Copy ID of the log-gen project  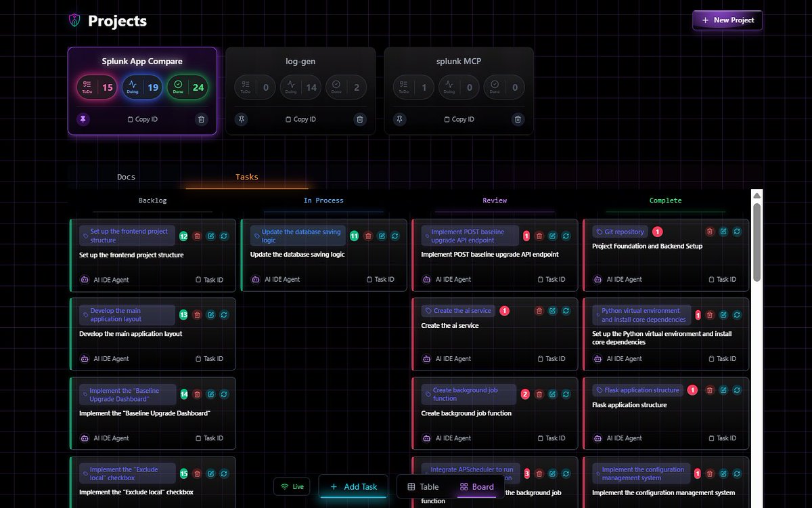pos(300,119)
